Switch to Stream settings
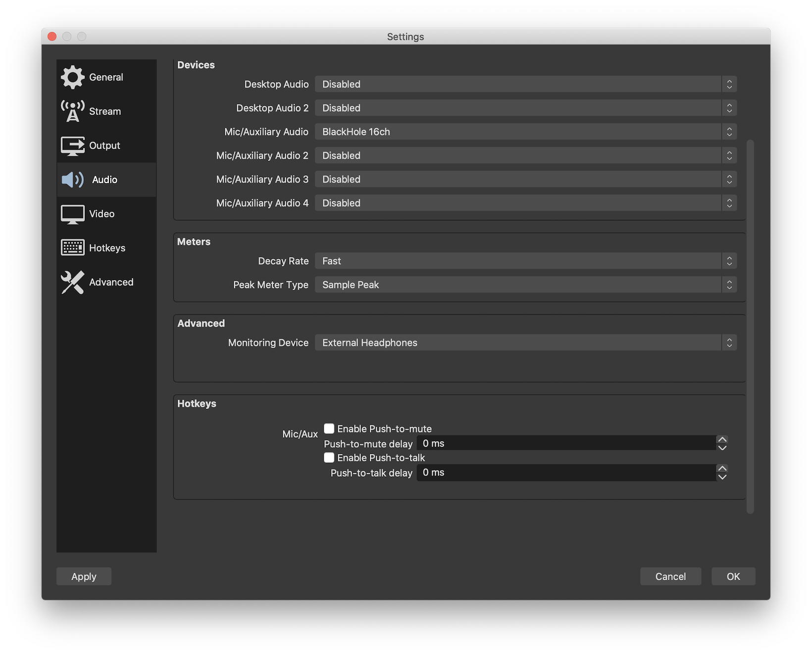Viewport: 812px width, 655px height. [106, 111]
